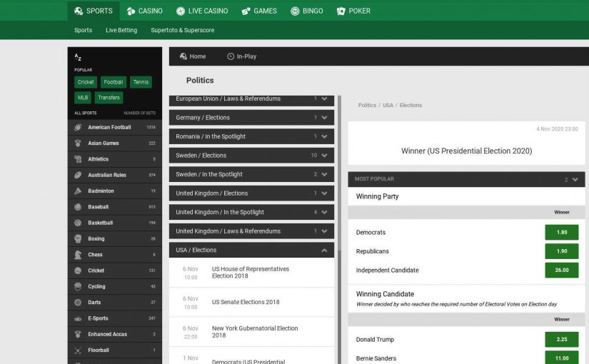
Task: Collapse the USA / Elections section
Action: (324, 251)
